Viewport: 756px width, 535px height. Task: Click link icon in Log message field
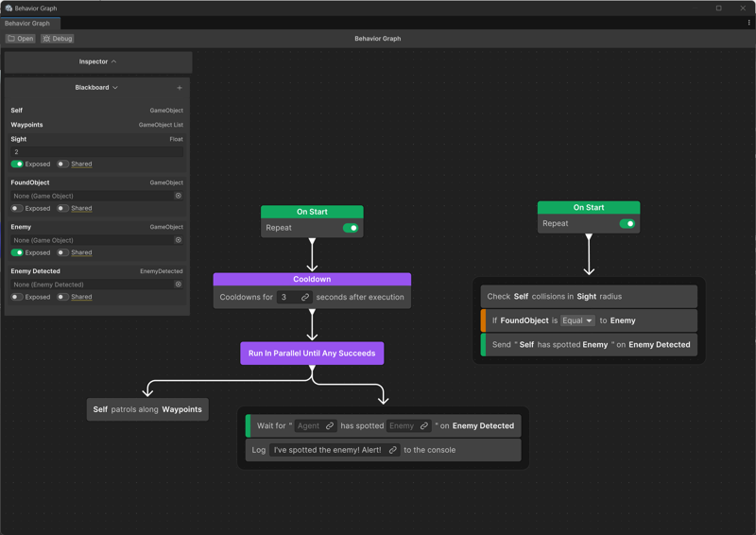tap(393, 450)
